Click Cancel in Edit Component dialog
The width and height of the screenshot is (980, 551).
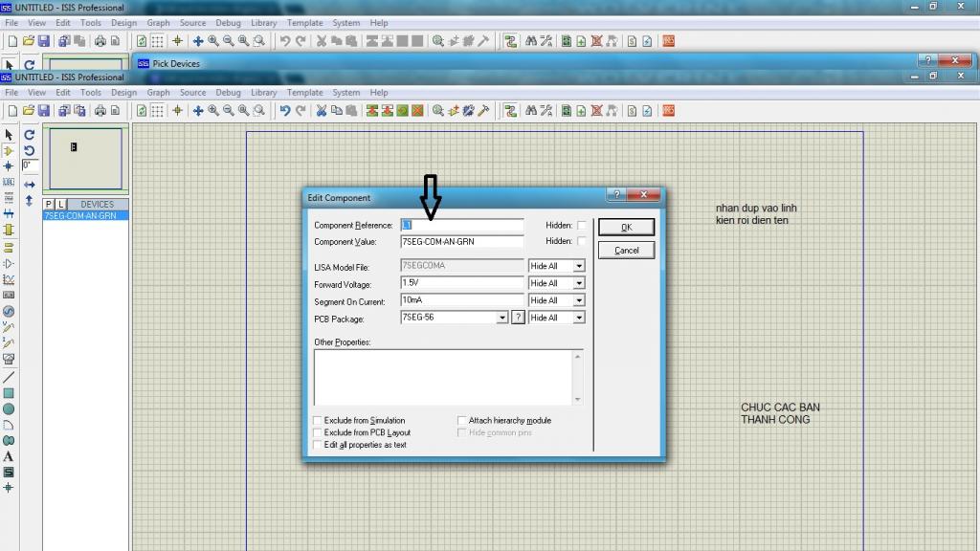click(626, 251)
